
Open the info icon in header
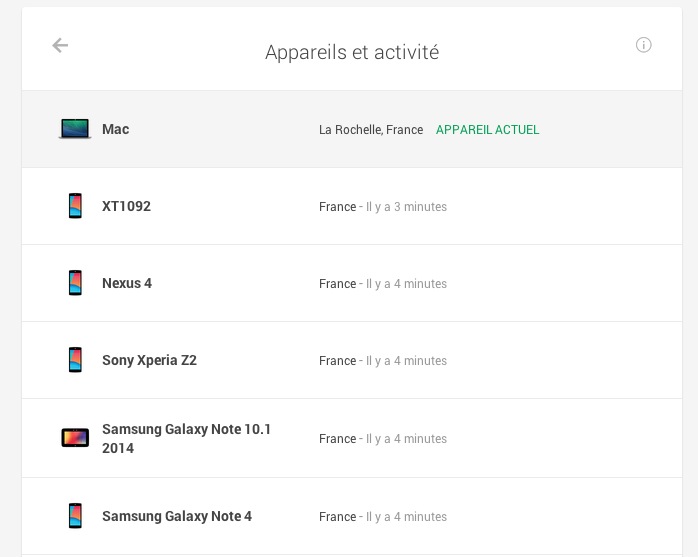tap(644, 45)
